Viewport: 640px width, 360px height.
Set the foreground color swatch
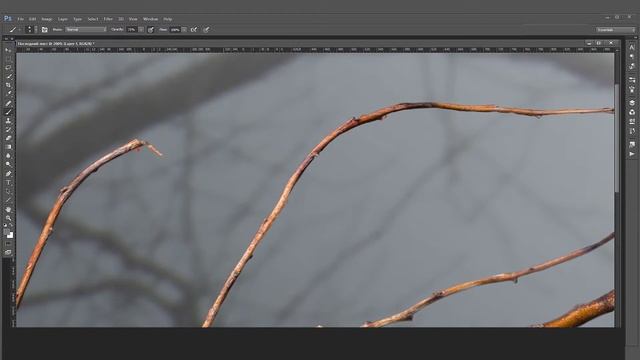pos(7,232)
